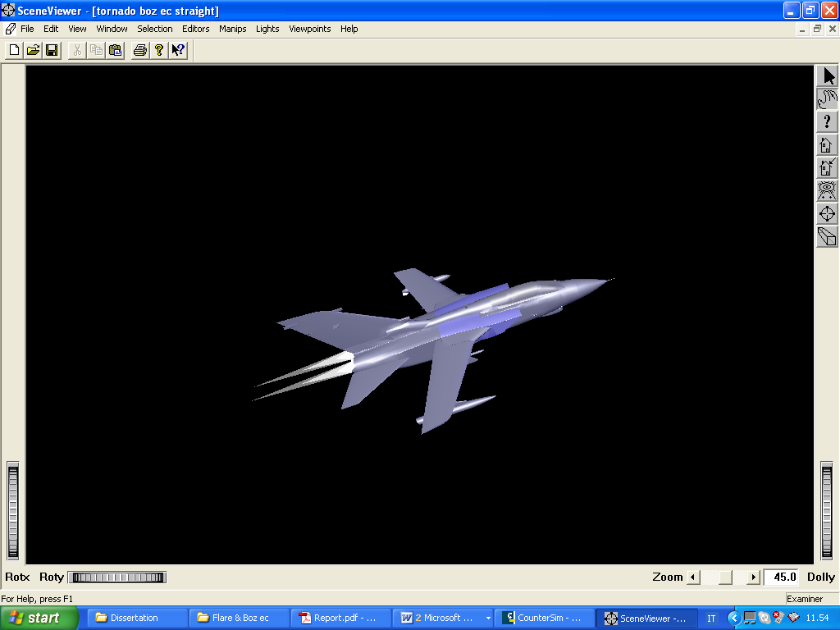Open the Lights menu
The height and width of the screenshot is (630, 840).
(267, 29)
